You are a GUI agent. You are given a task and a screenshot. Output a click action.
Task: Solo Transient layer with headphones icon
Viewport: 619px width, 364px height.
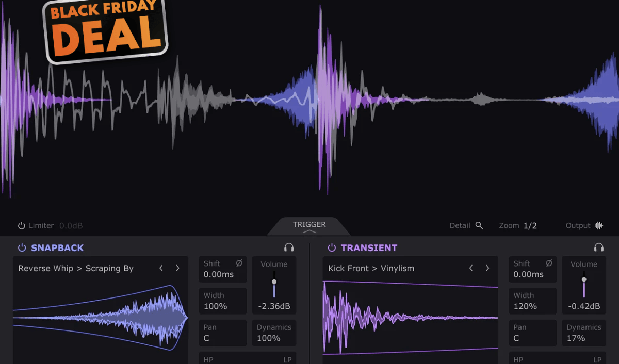(598, 247)
